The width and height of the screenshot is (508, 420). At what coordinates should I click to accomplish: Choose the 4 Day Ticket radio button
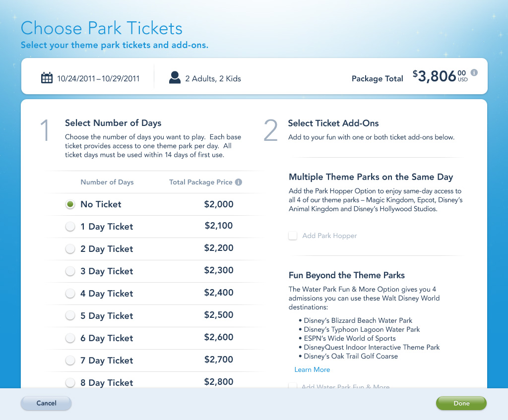pyautogui.click(x=70, y=294)
